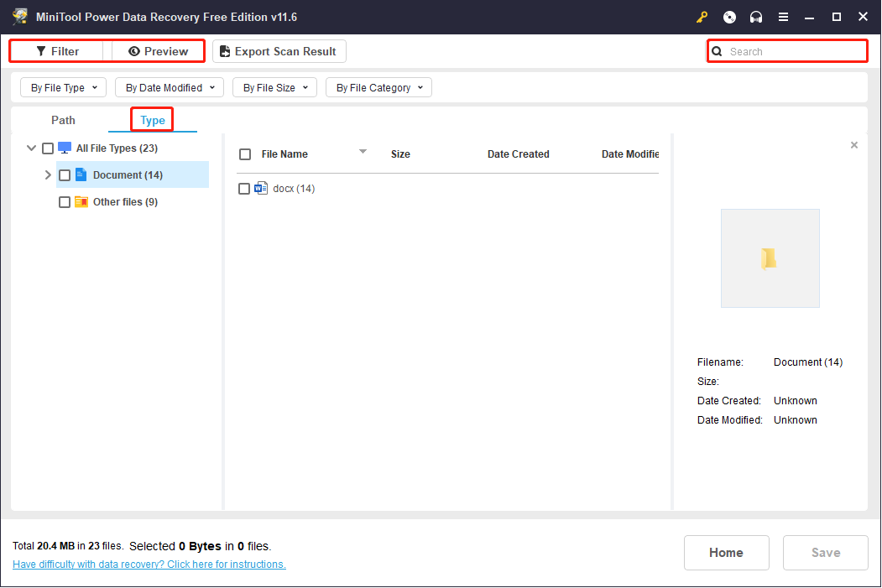Click the File Name sort arrow

[x=363, y=151]
